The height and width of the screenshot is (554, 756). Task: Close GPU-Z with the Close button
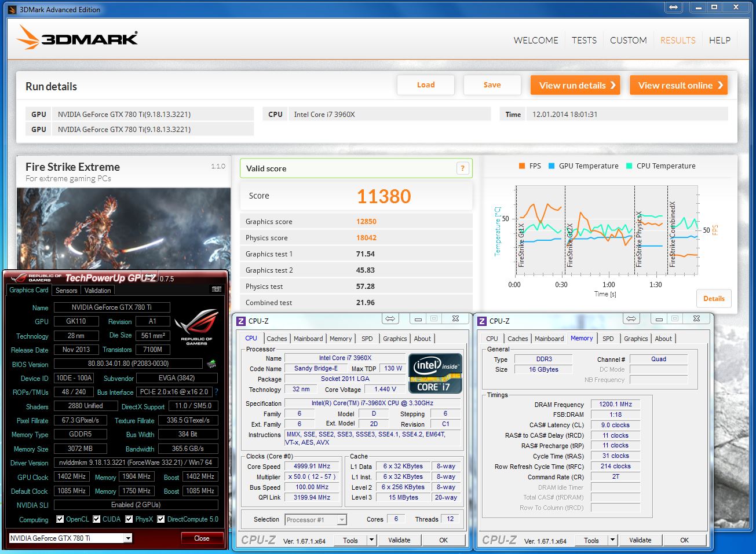point(202,538)
